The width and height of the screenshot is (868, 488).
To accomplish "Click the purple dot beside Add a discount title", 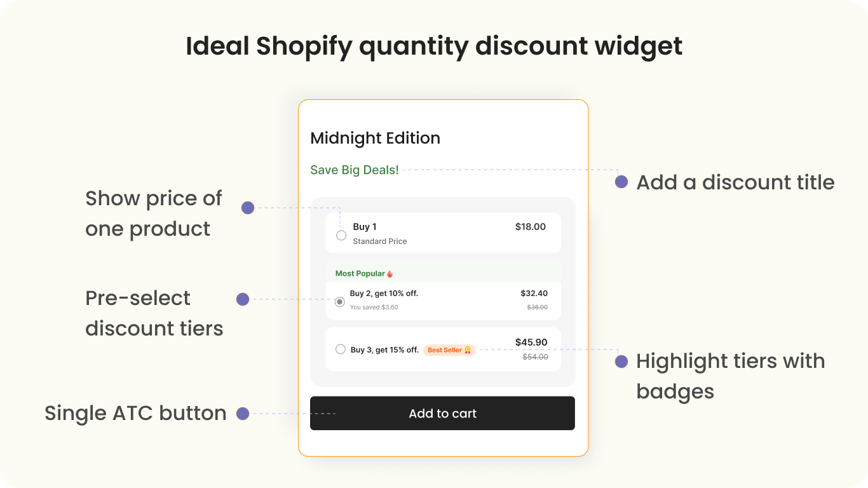I will coord(621,182).
